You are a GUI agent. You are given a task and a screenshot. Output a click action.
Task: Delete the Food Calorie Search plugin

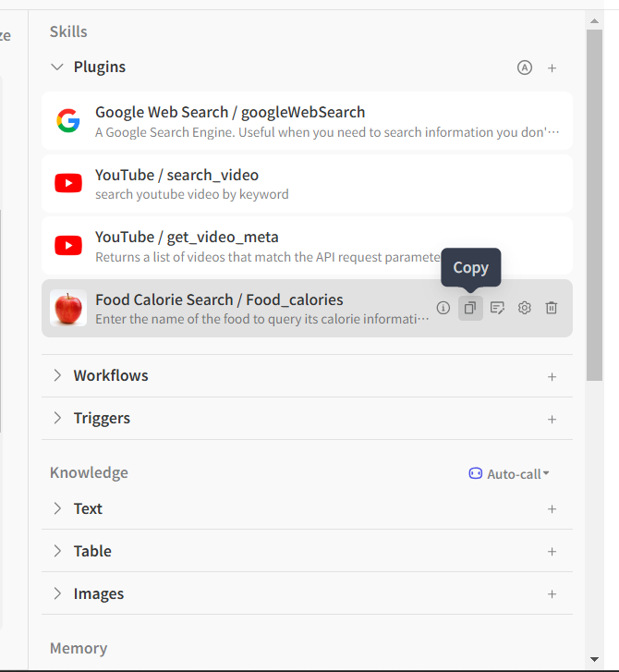coord(552,308)
